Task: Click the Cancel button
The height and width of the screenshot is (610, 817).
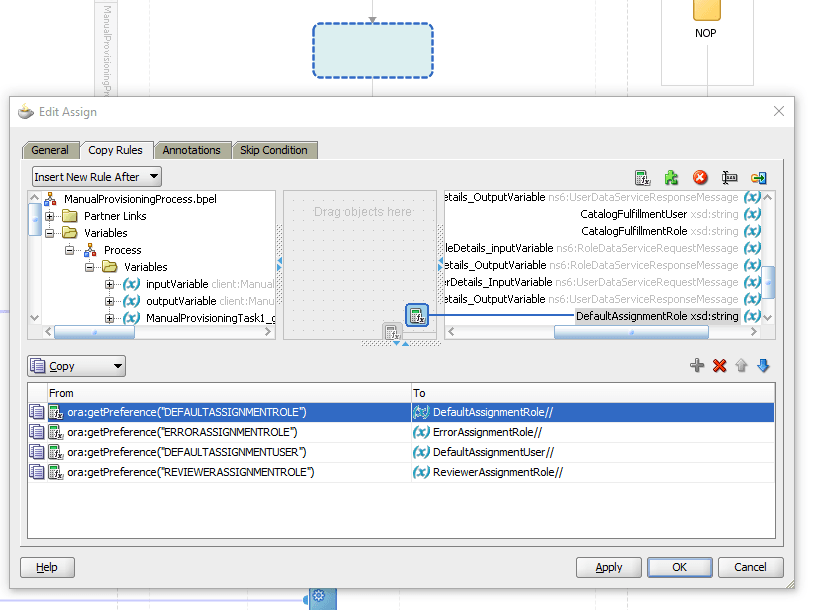Action: tap(750, 567)
